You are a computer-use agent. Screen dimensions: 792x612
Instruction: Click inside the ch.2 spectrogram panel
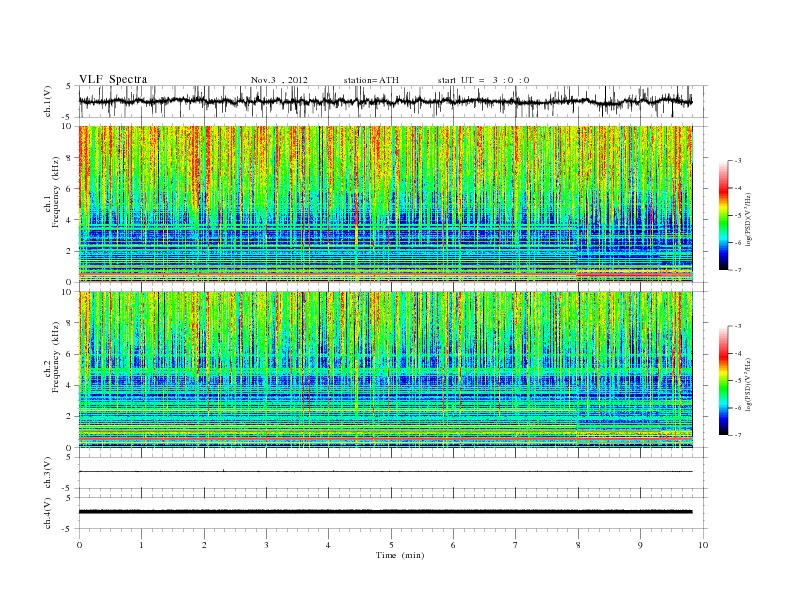pos(385,369)
